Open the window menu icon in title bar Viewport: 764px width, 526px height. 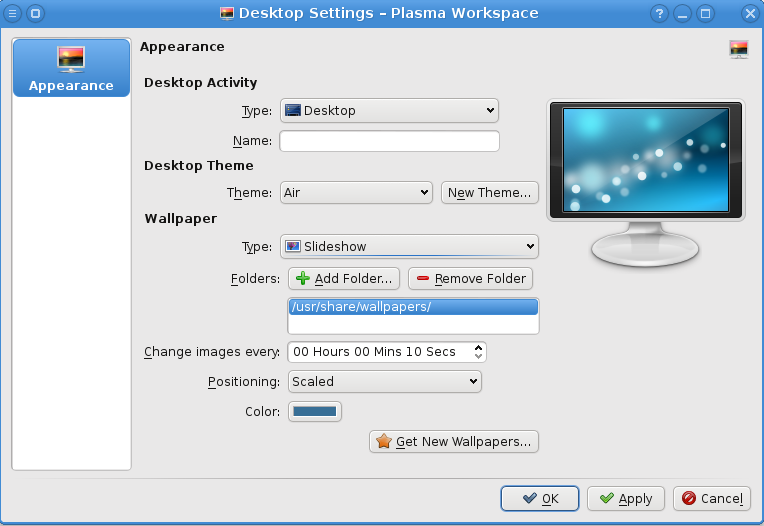[13, 13]
